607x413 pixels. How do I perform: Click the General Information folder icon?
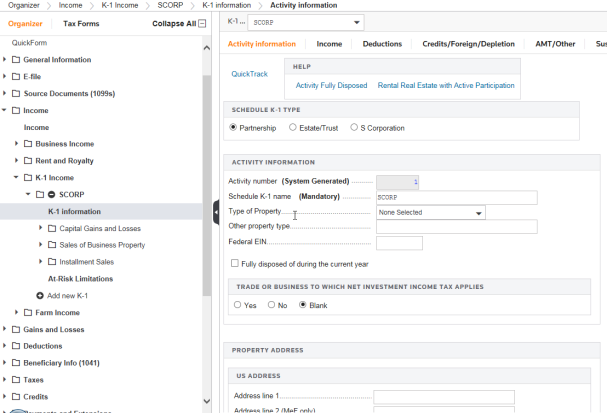16,59
